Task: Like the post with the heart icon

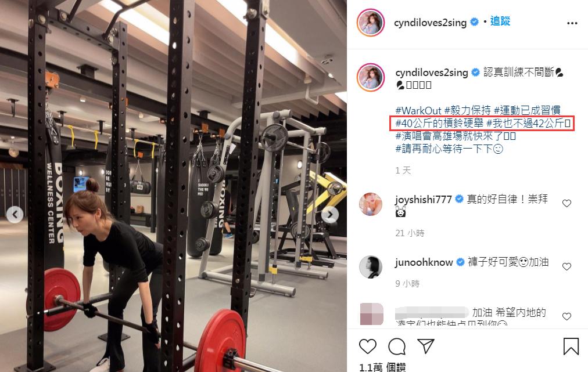Action: tap(367, 346)
